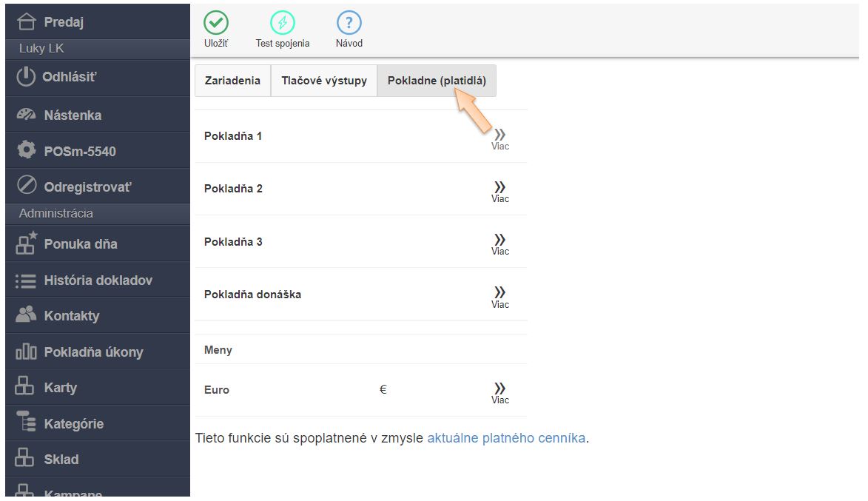Run the Test spojenia lightning icon
868x501 pixels.
[x=283, y=23]
